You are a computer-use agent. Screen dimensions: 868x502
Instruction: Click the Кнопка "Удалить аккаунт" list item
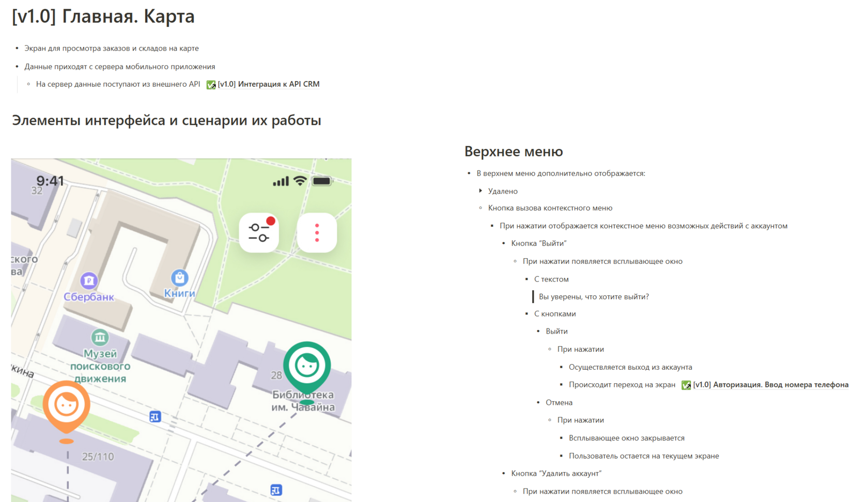(556, 474)
